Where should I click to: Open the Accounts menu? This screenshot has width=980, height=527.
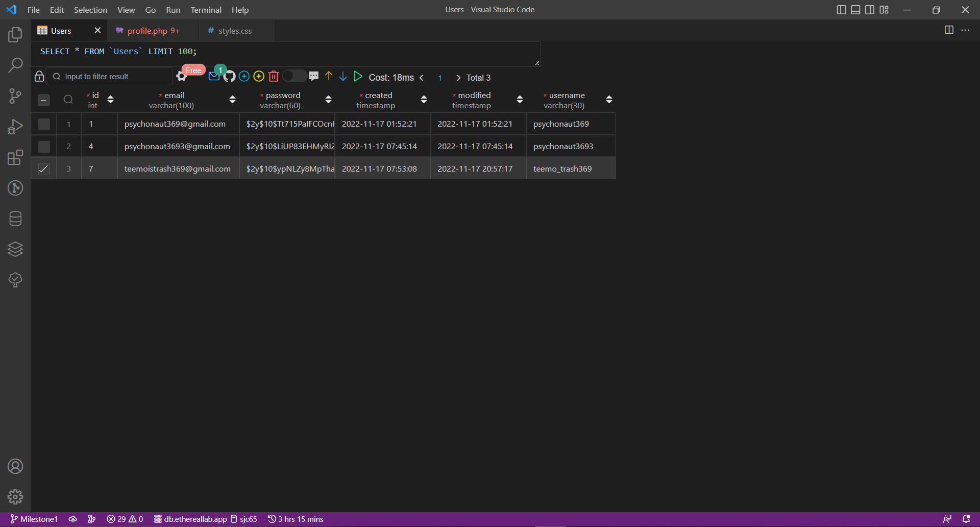click(x=15, y=466)
